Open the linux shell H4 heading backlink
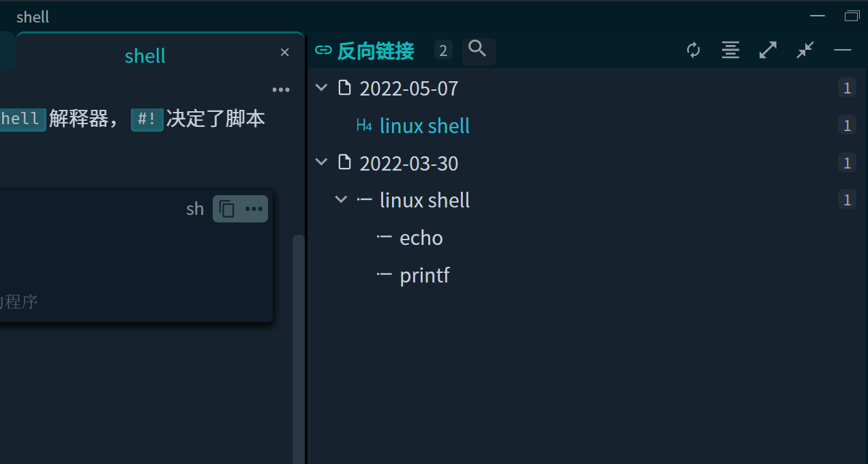The width and height of the screenshot is (868, 464). 424,126
